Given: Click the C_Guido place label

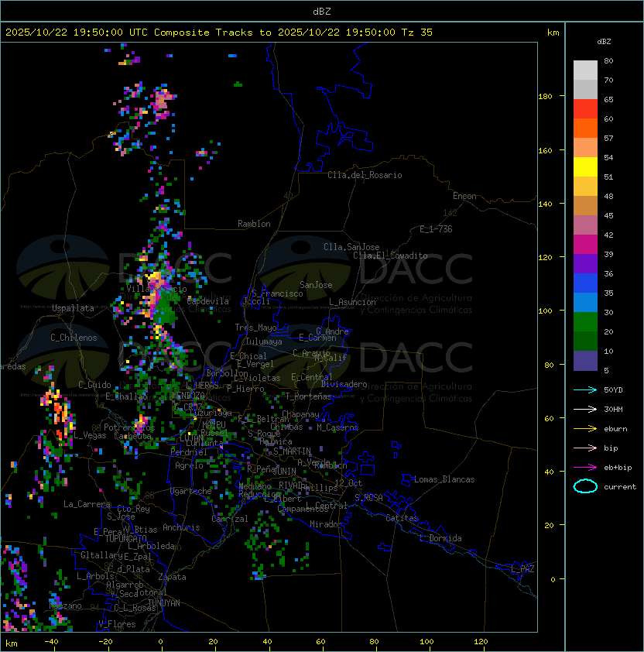Looking at the screenshot, I should tap(94, 385).
